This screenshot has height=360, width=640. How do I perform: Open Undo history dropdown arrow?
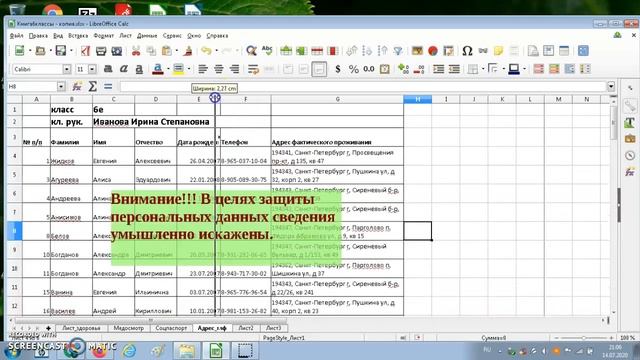point(216,51)
